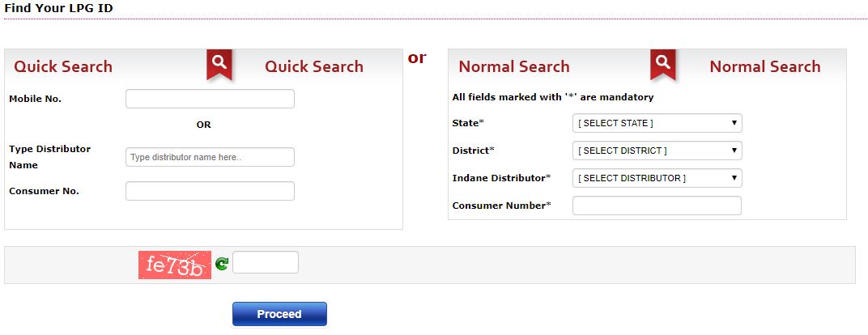Open the SELECT DISTRICT dropdown
The height and width of the screenshot is (335, 868).
657,151
